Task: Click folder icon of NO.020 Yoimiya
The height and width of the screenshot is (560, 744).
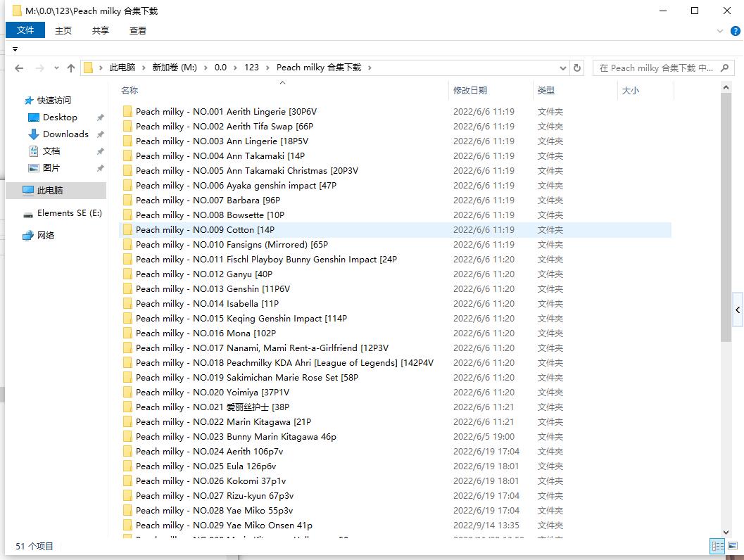Action: (x=127, y=392)
